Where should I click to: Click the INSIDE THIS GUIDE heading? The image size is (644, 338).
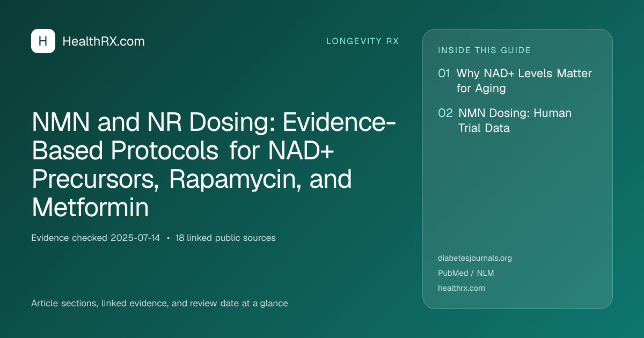pyautogui.click(x=485, y=50)
